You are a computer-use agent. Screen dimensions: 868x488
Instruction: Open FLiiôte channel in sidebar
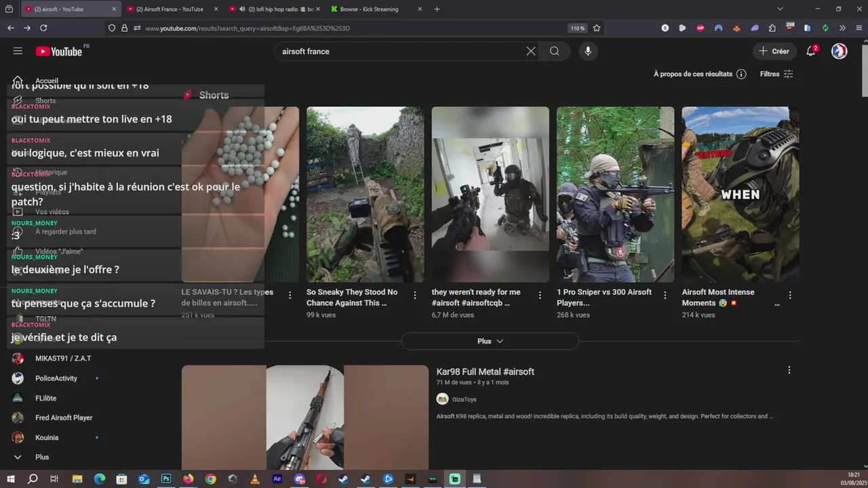pyautogui.click(x=45, y=398)
